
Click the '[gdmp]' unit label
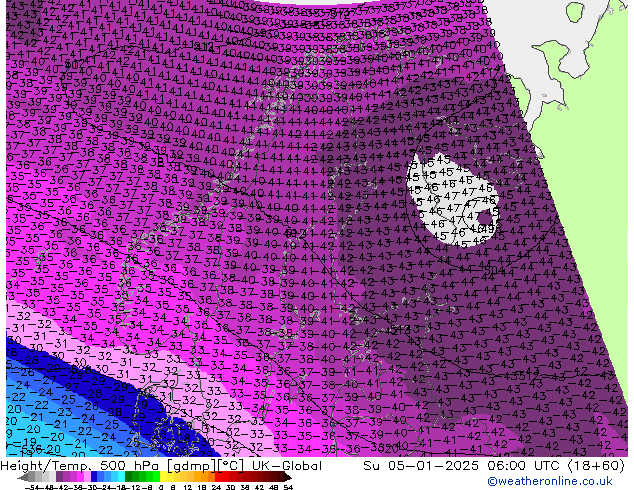pos(193,466)
